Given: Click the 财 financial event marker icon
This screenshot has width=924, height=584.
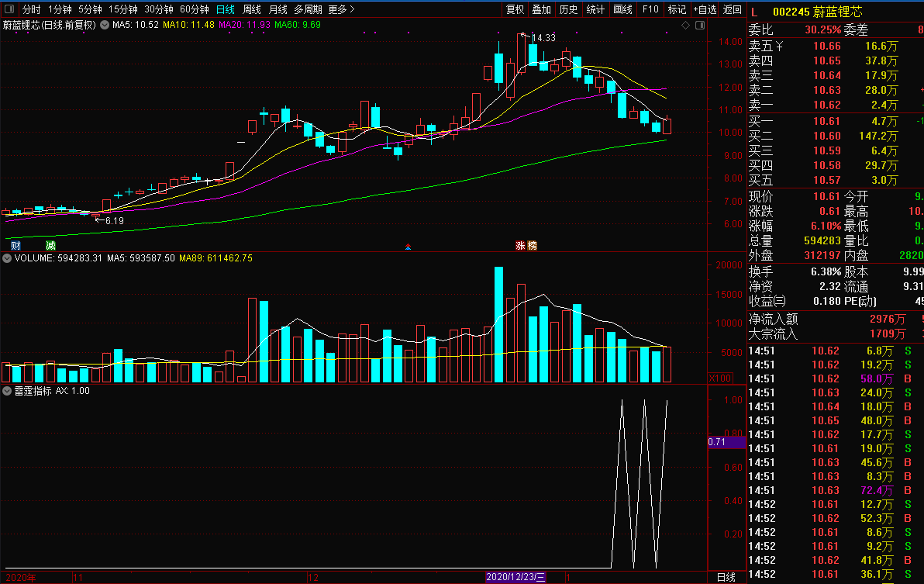Looking at the screenshot, I should 16,246.
